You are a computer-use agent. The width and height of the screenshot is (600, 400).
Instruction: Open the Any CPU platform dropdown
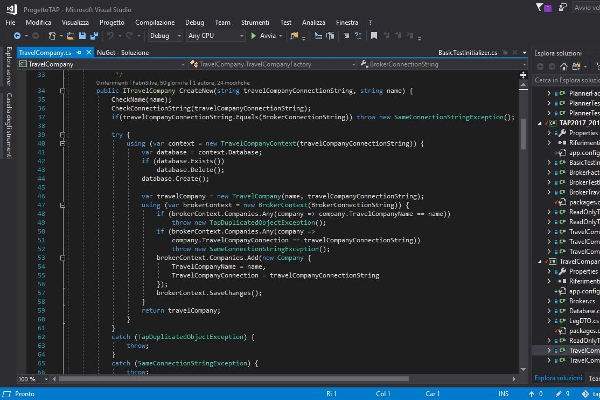click(x=215, y=36)
